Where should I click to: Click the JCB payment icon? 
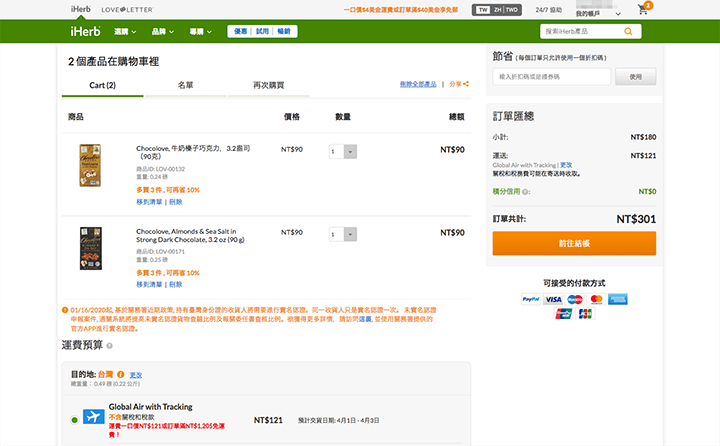click(x=585, y=314)
